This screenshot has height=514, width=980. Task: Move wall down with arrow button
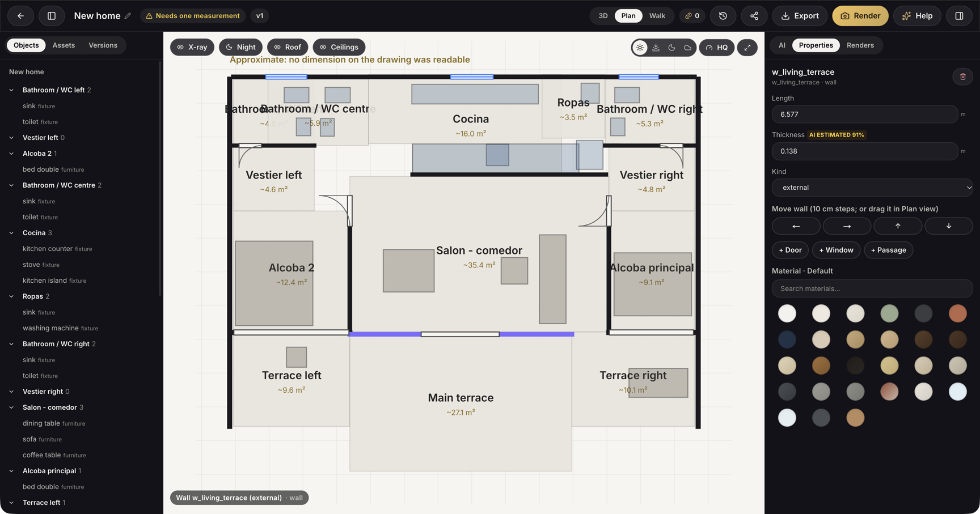[949, 226]
